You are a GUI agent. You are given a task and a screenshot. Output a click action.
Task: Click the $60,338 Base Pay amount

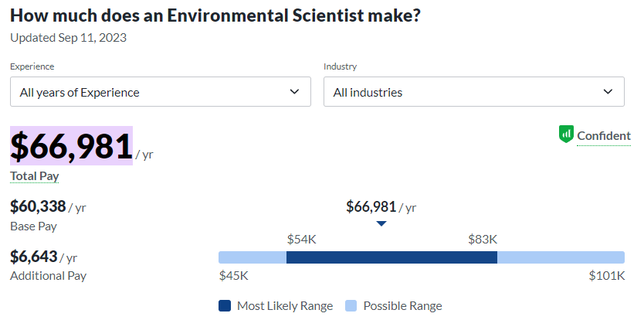(x=38, y=206)
